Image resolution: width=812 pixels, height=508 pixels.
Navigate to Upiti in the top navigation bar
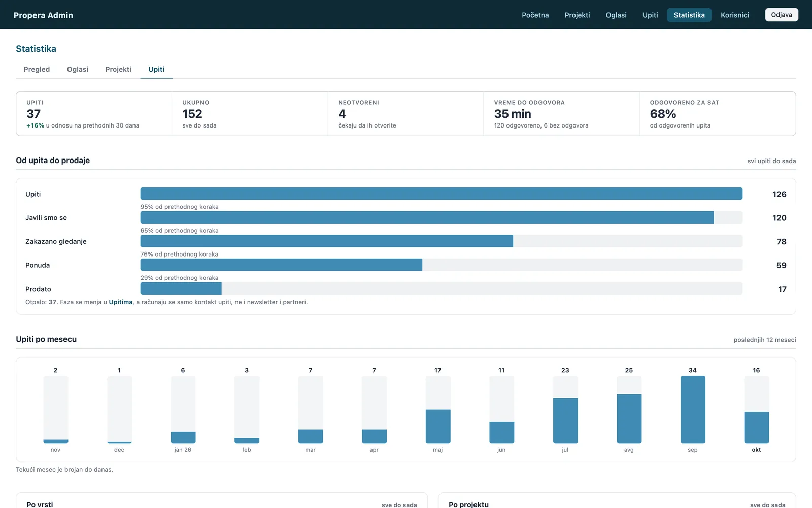650,15
